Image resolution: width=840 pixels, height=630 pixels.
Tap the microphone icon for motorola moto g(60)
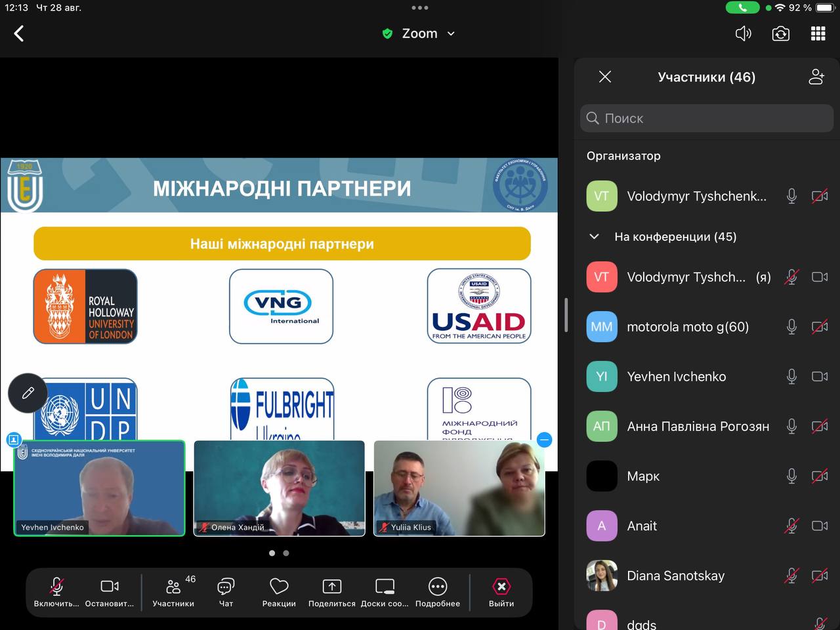coord(791,327)
